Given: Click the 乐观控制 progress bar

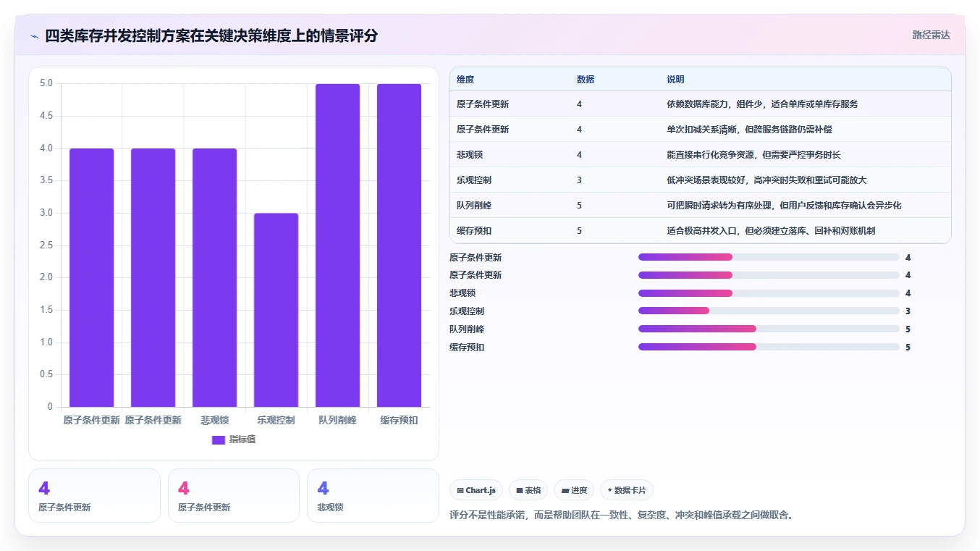Looking at the screenshot, I should click(769, 311).
